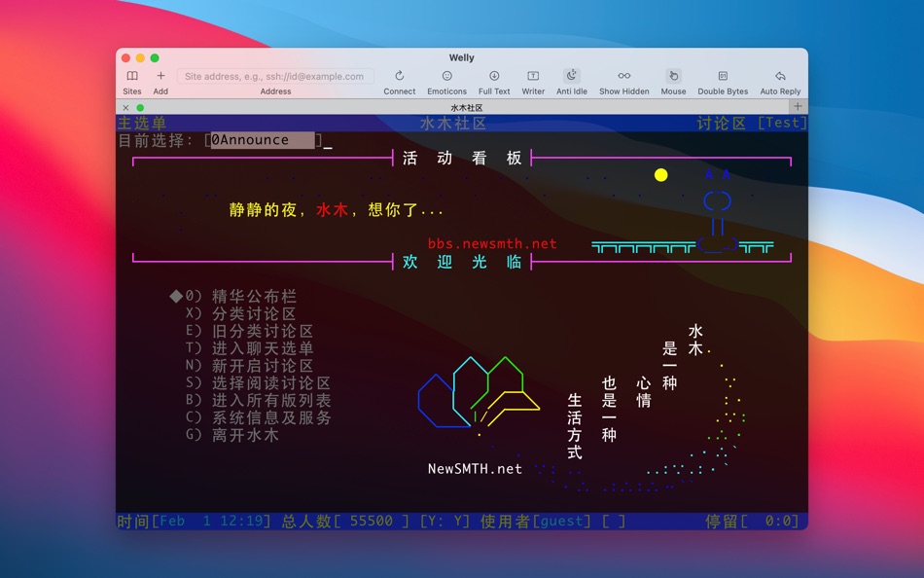The image size is (924, 578).
Task: Click the window's green zoom button
Action: point(155,57)
